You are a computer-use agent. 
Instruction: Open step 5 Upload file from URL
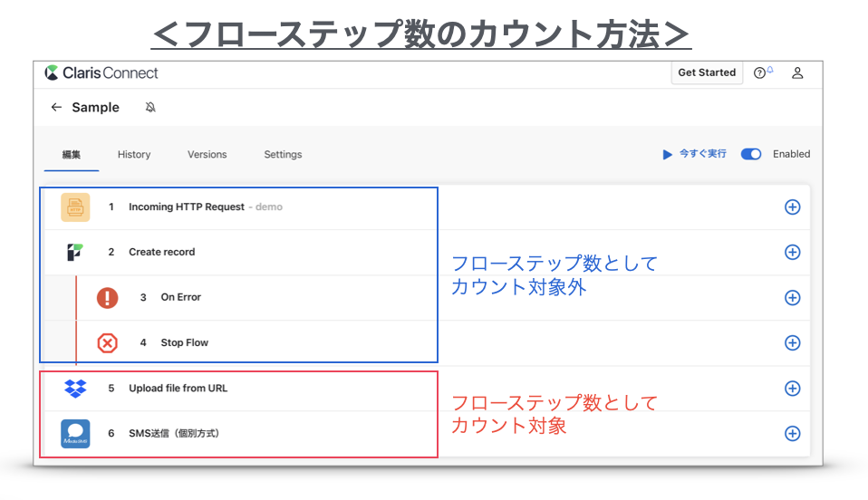point(178,389)
